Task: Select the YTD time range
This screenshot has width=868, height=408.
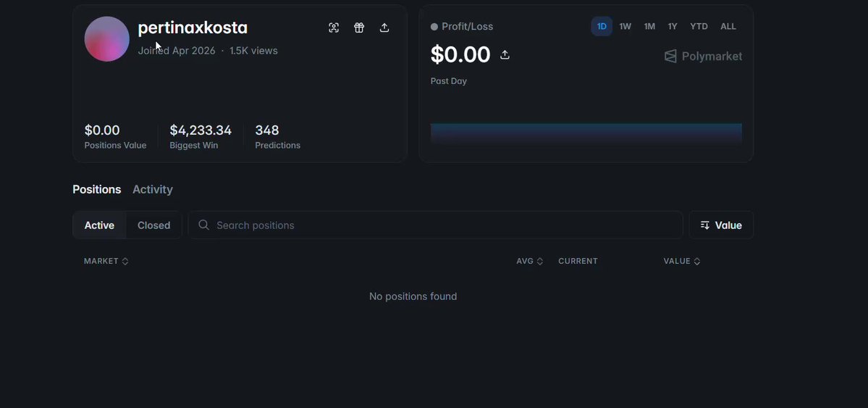Action: pyautogui.click(x=699, y=27)
